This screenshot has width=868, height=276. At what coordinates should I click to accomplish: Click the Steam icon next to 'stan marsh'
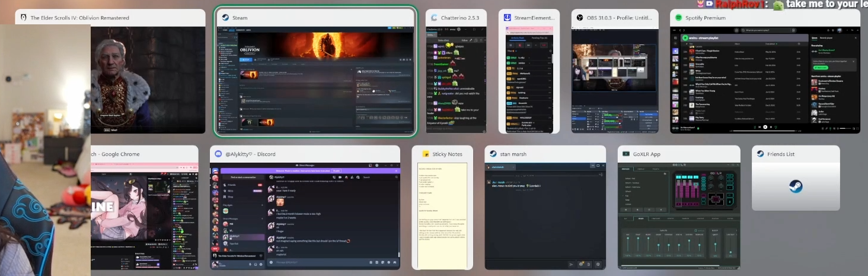tap(493, 154)
